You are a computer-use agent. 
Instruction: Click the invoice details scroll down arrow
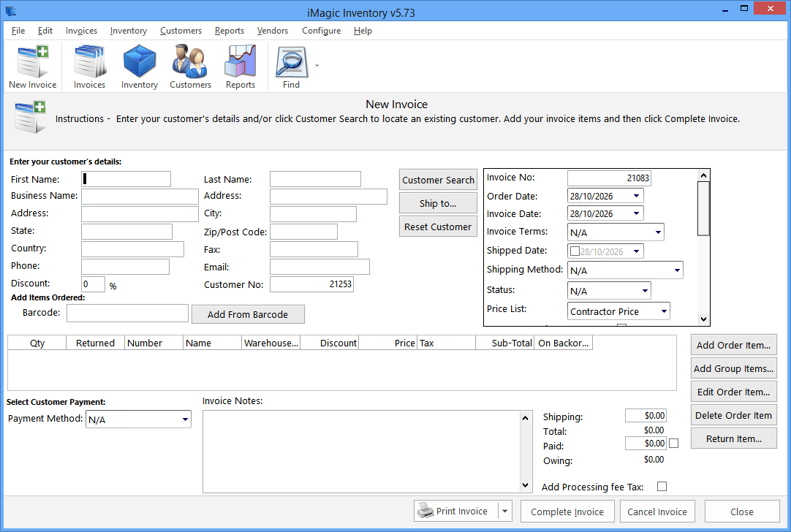coord(703,319)
